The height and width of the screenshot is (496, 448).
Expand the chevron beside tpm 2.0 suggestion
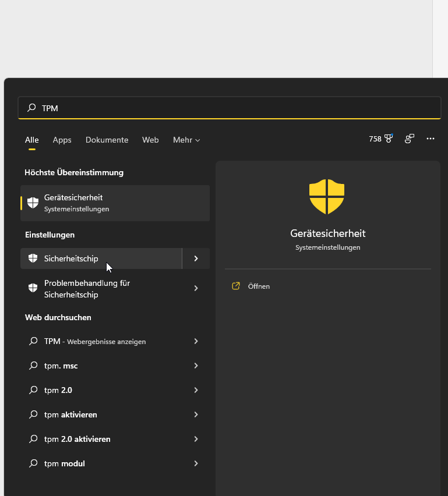point(196,390)
